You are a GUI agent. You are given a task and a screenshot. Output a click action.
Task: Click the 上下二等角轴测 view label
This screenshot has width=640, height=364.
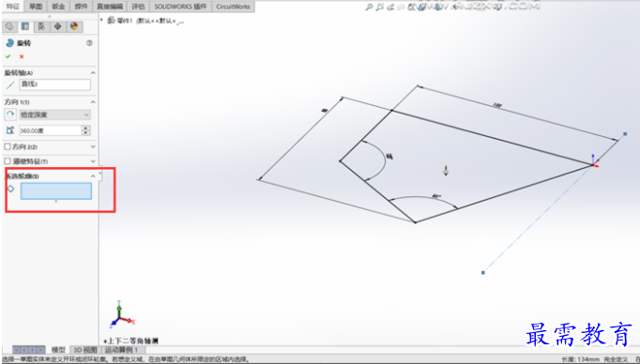[x=131, y=341]
